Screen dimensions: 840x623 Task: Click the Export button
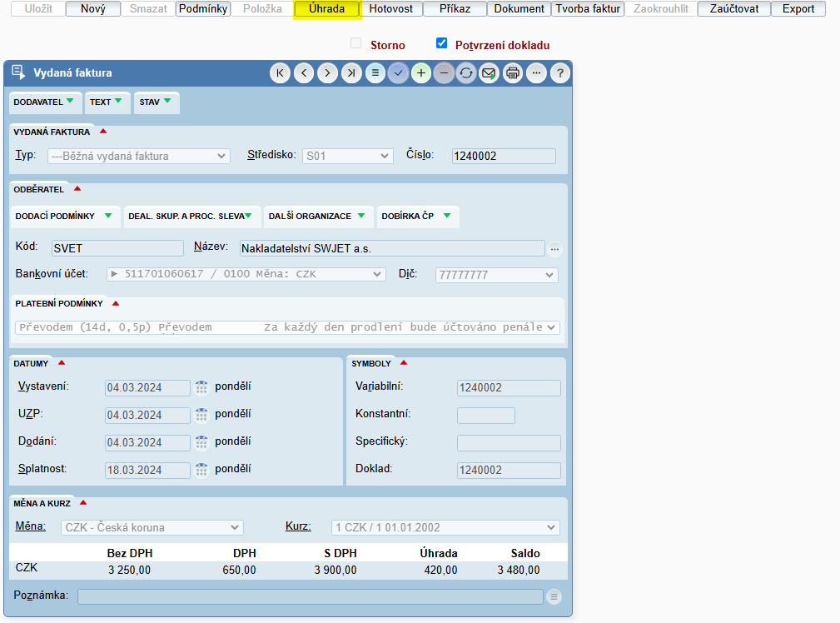coord(798,8)
